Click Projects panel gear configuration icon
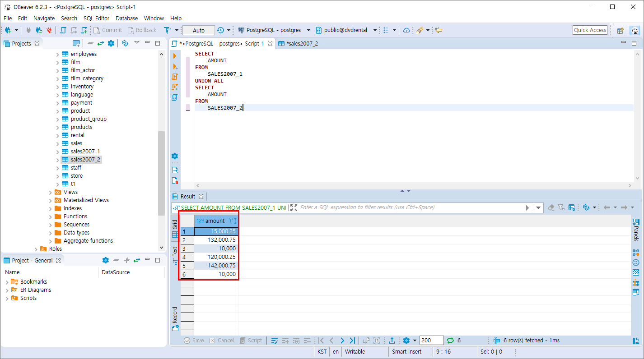The image size is (644, 359). pyautogui.click(x=111, y=43)
